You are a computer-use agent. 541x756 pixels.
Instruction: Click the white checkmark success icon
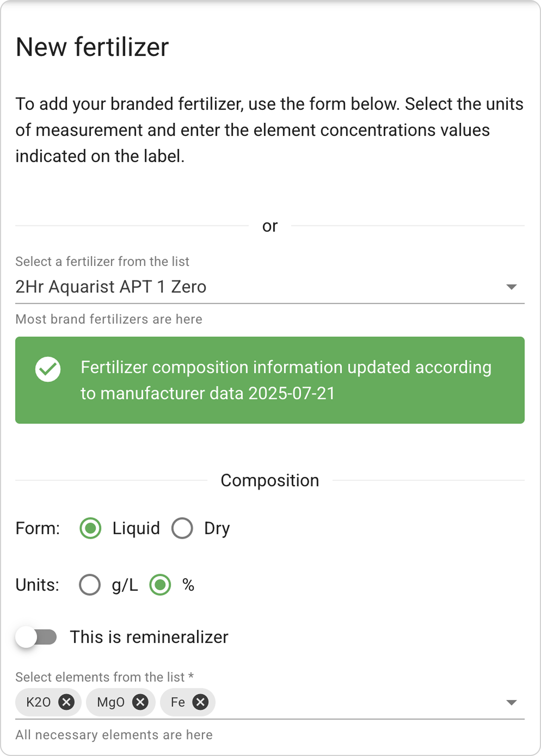coord(48,369)
